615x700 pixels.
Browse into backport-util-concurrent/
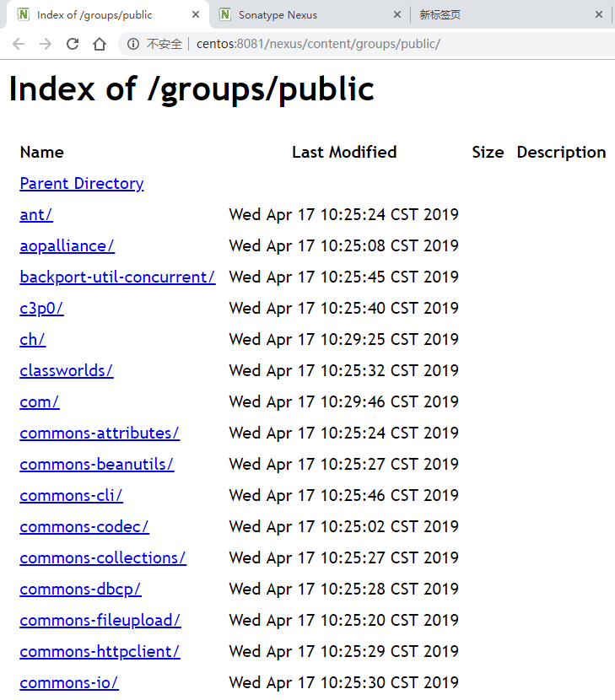117,277
